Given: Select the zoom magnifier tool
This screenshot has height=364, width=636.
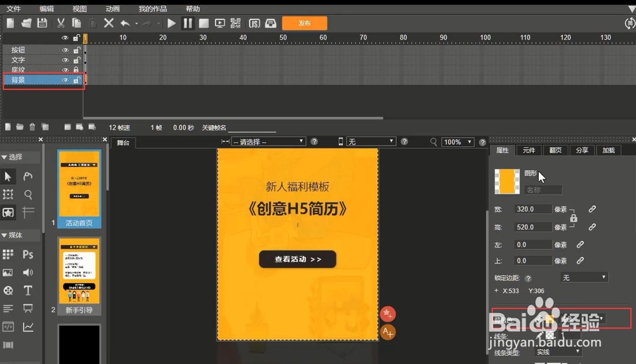Looking at the screenshot, I should tap(28, 194).
